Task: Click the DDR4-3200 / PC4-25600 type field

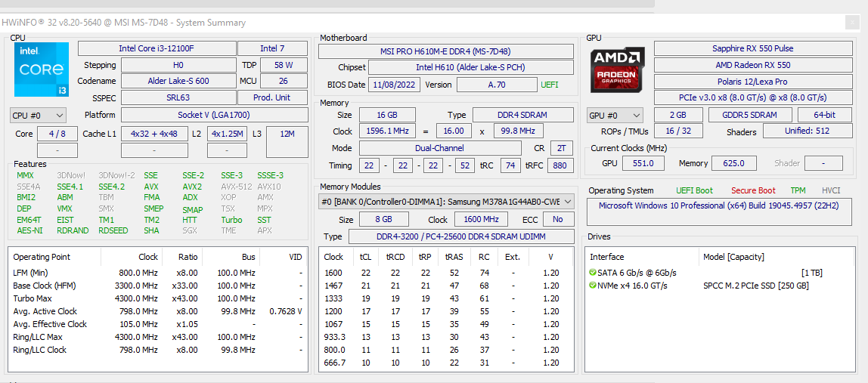Action: coord(460,237)
